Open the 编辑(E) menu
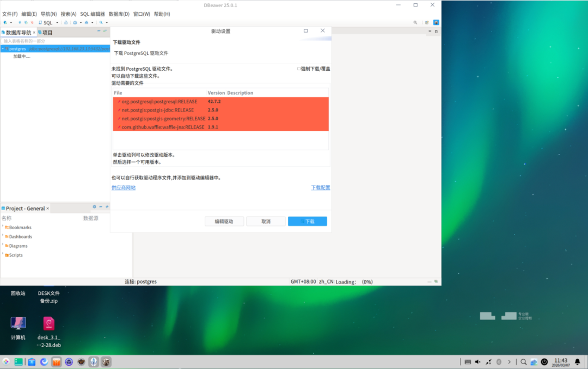 29,14
